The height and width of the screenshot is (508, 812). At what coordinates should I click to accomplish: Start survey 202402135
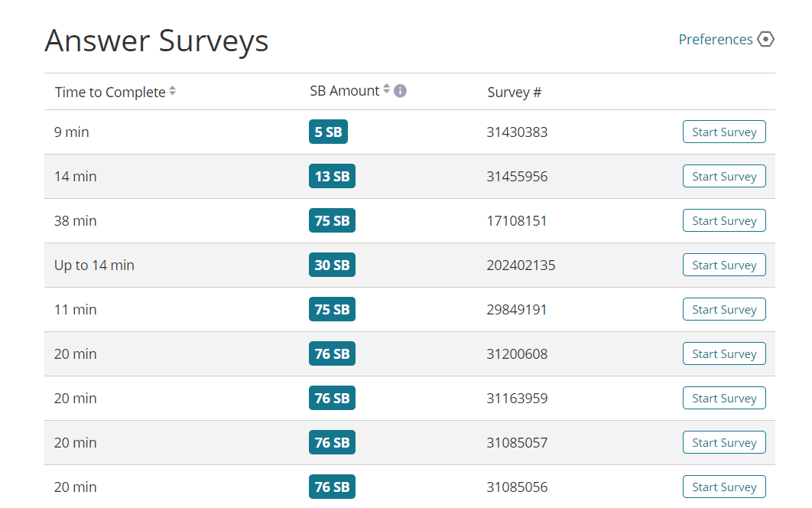tap(724, 265)
